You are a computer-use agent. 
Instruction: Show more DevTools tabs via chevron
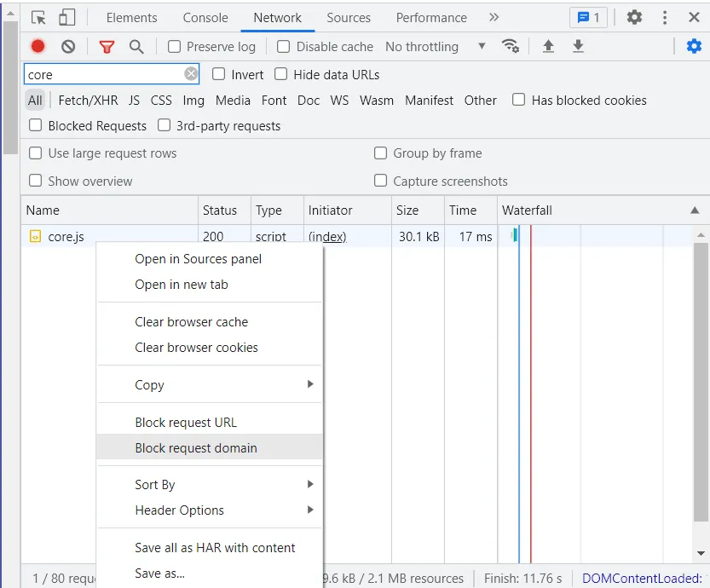(x=494, y=17)
